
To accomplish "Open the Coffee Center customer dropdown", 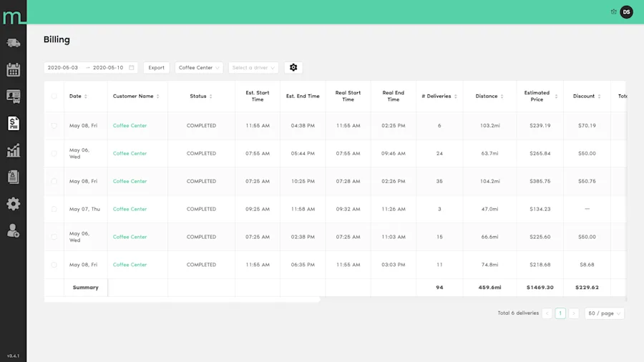I will coord(199,67).
